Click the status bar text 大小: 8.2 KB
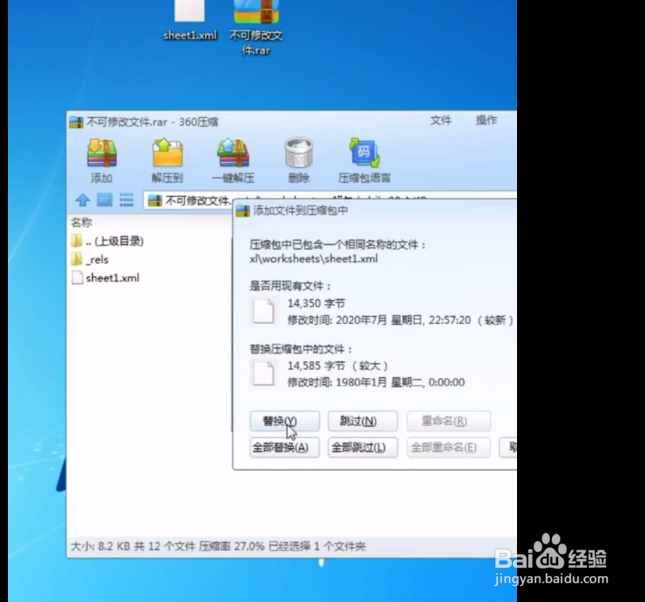645x602 pixels. coord(101,546)
